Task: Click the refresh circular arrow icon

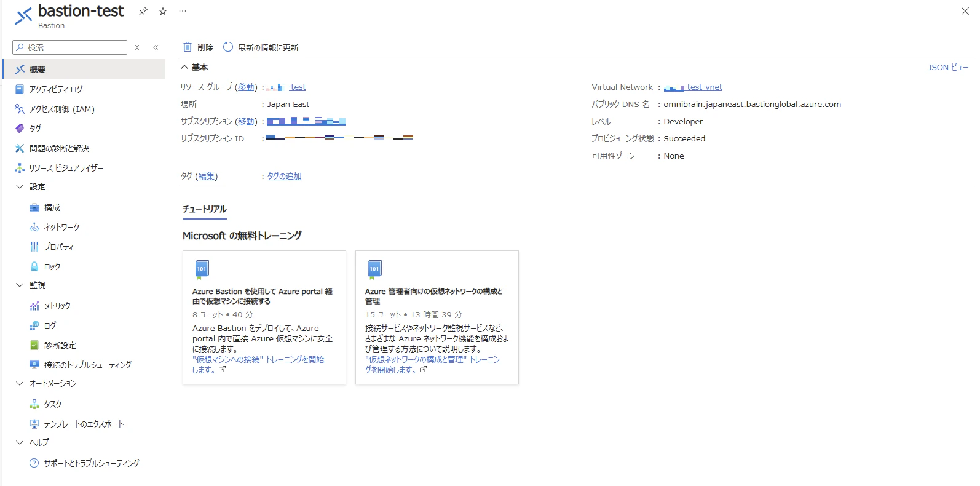Action: coord(228,47)
